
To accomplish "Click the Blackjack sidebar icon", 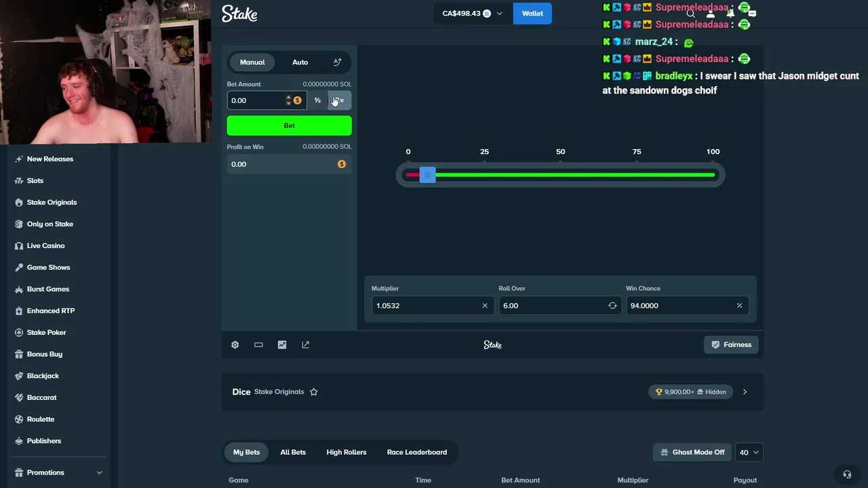I will [19, 375].
